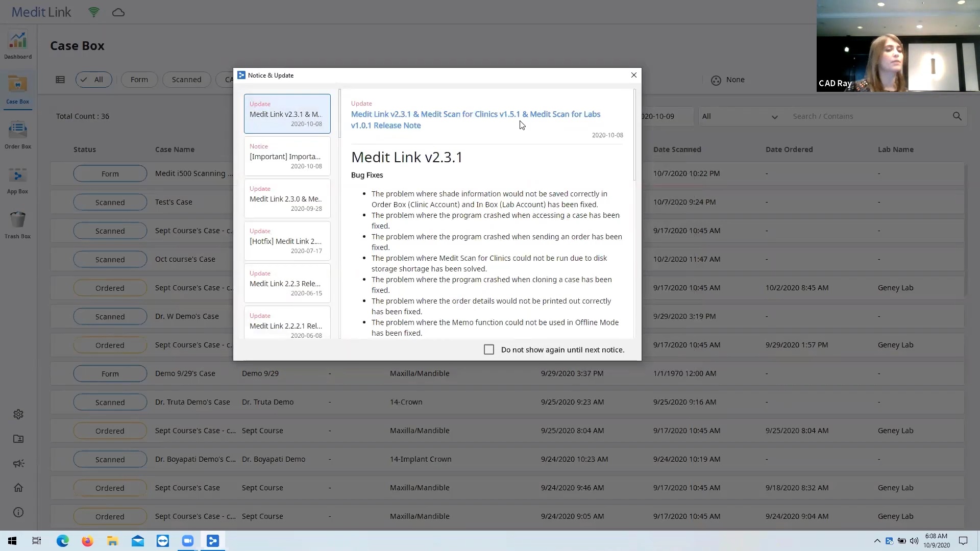Click the home icon in sidebar
The height and width of the screenshot is (551, 980).
coord(18,488)
